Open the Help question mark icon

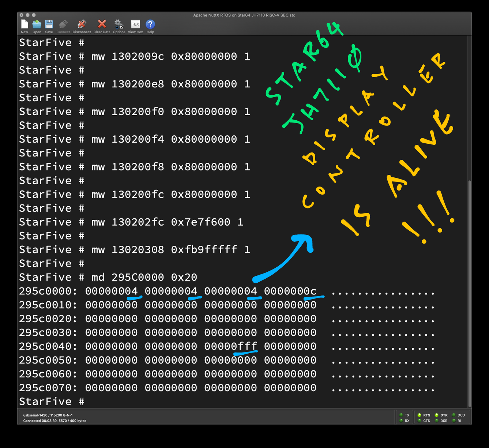coord(150,25)
